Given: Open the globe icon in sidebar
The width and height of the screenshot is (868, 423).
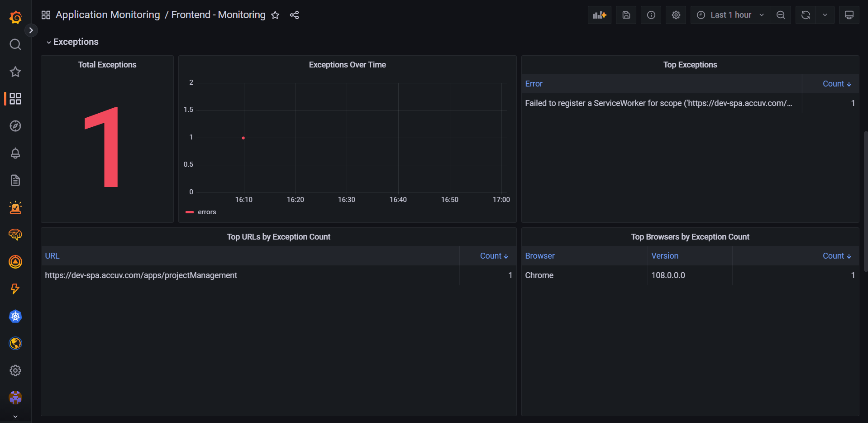Looking at the screenshot, I should tap(15, 343).
